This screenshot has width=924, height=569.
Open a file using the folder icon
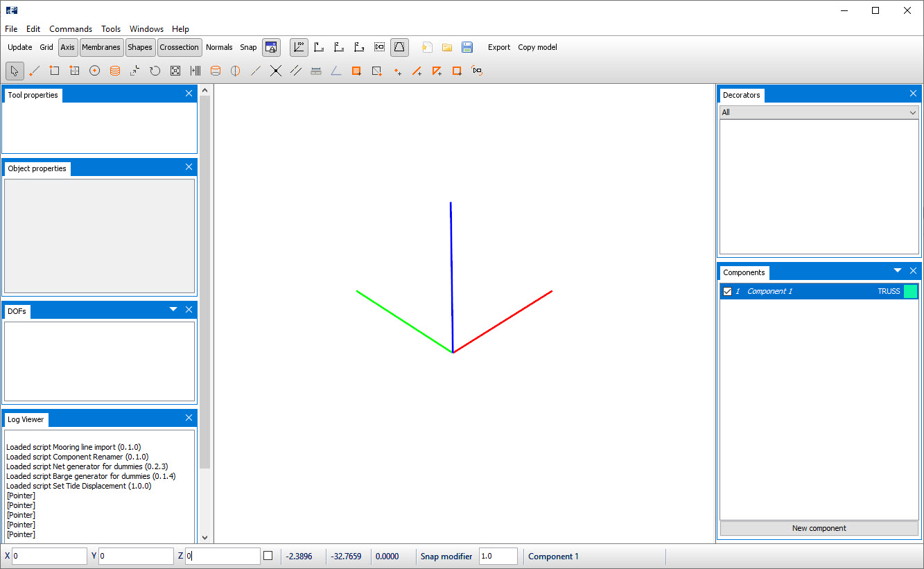coord(447,47)
